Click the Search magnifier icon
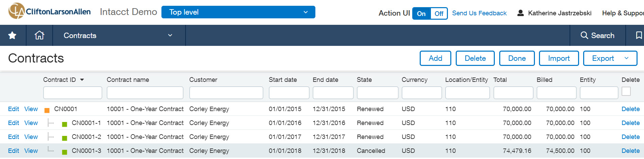This screenshot has width=644, height=159. pyautogui.click(x=584, y=35)
